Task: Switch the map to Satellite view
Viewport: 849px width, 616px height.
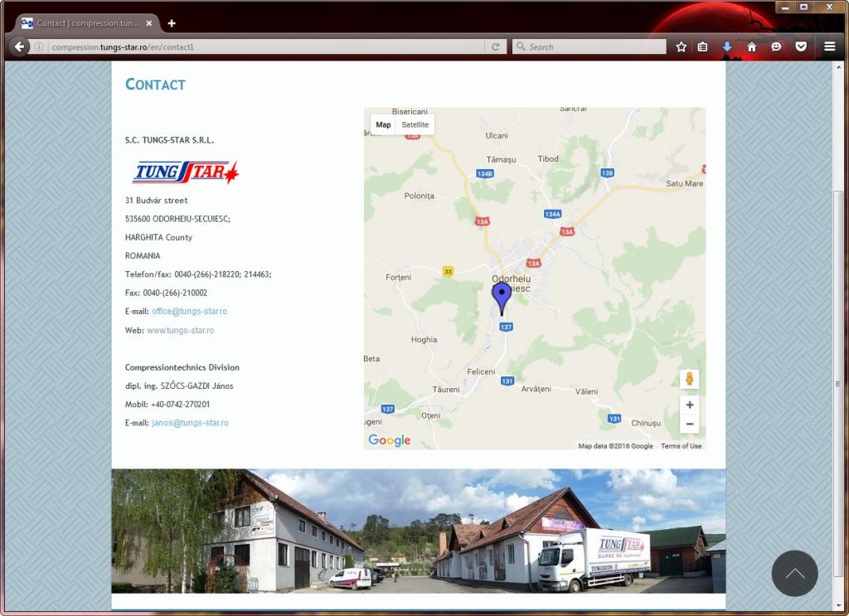Action: pyautogui.click(x=415, y=124)
